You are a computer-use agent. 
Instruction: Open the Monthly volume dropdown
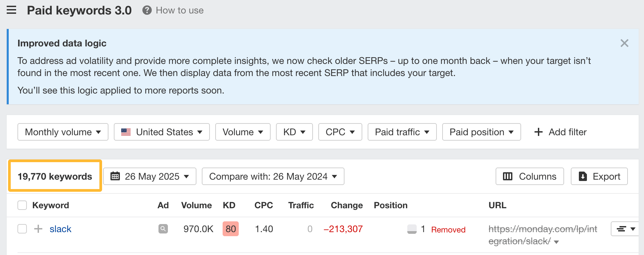tap(63, 132)
